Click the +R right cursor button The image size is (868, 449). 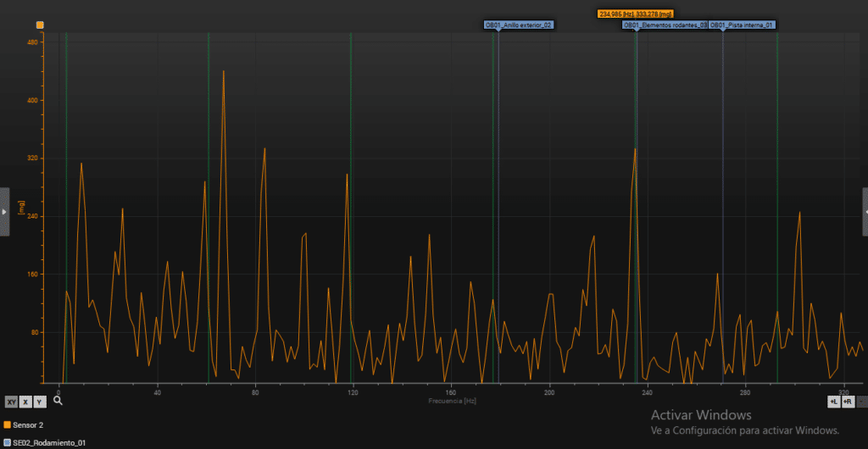point(848,402)
